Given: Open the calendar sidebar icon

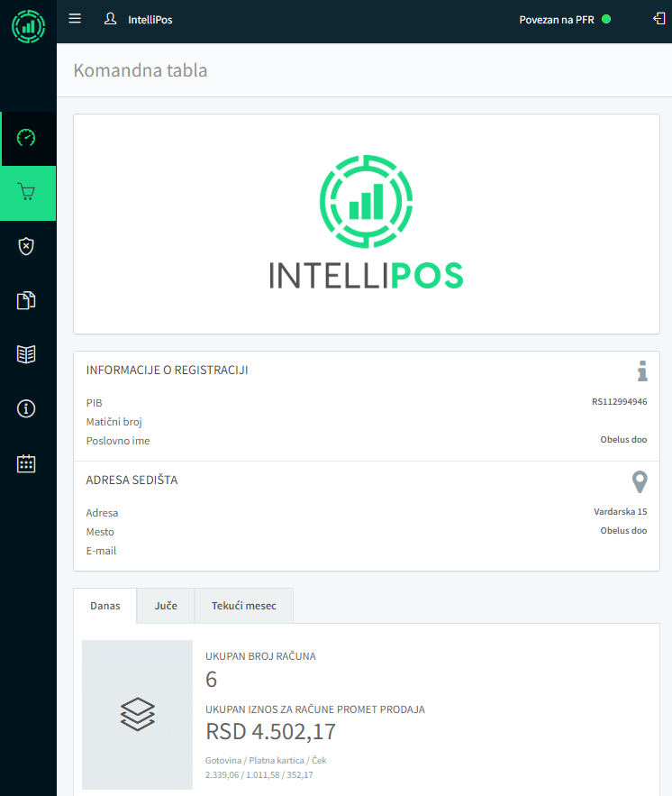Looking at the screenshot, I should tap(27, 463).
